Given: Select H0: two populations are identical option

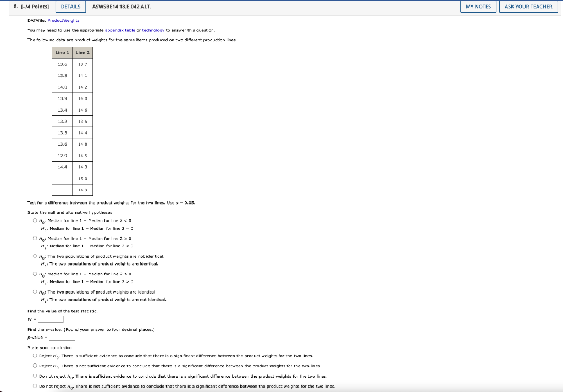Looking at the screenshot, I should (35, 291).
